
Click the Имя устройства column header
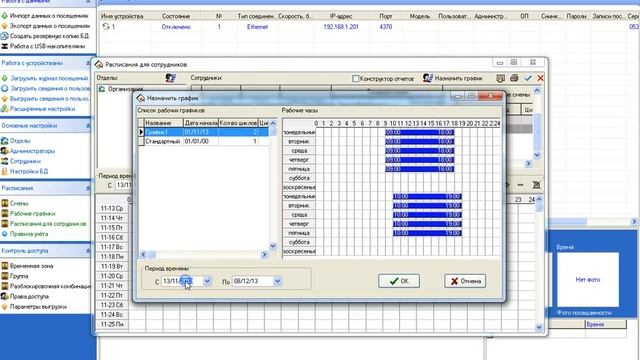(x=122, y=16)
